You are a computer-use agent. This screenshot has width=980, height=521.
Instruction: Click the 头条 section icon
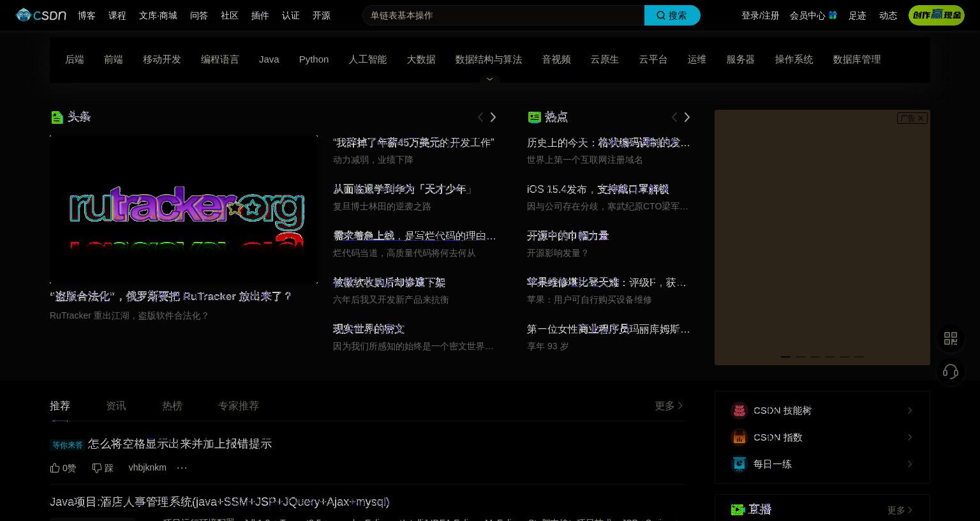57,117
